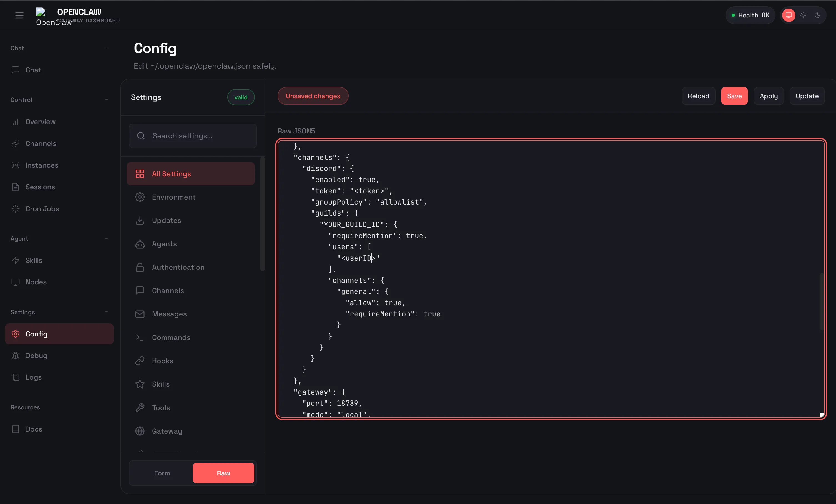The width and height of the screenshot is (836, 504).
Task: Open the sidebar hamburger menu
Action: [x=19, y=15]
